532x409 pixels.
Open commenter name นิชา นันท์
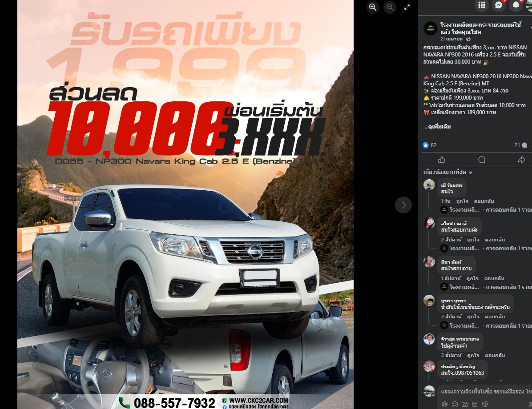(x=451, y=262)
